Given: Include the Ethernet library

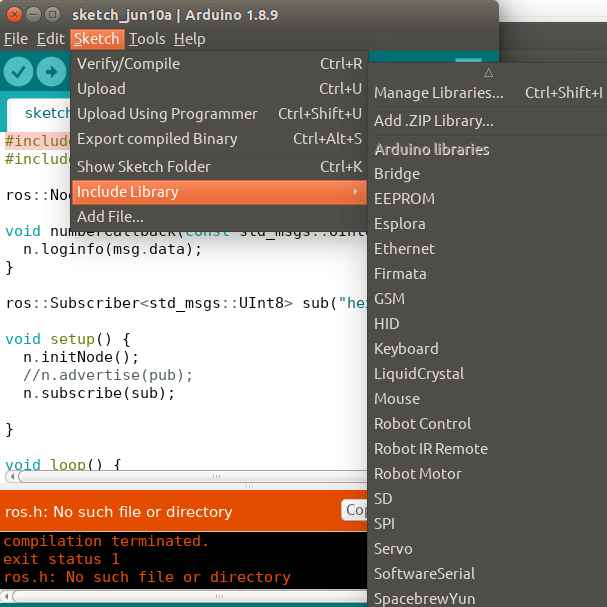Looking at the screenshot, I should coord(488,249).
